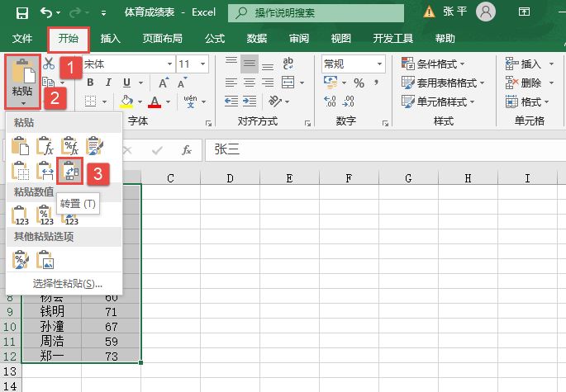The image size is (566, 392).
Task: Open the font name dropdown 宋体
Action: [169, 64]
